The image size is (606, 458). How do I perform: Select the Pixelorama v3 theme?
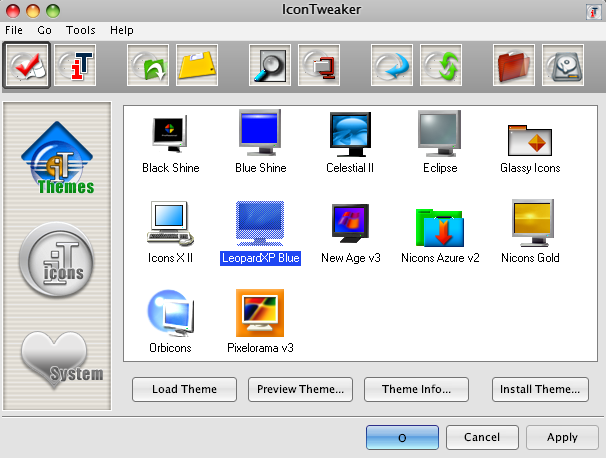click(260, 322)
